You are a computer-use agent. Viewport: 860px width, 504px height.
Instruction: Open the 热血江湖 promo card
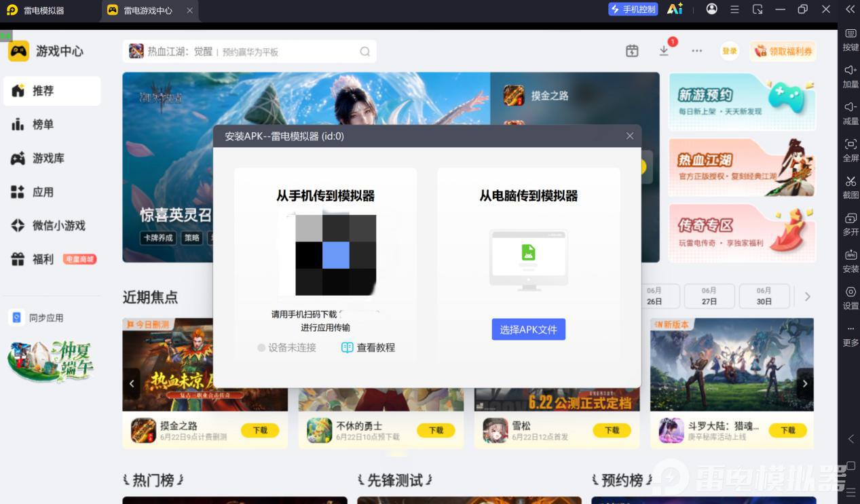pyautogui.click(x=742, y=168)
